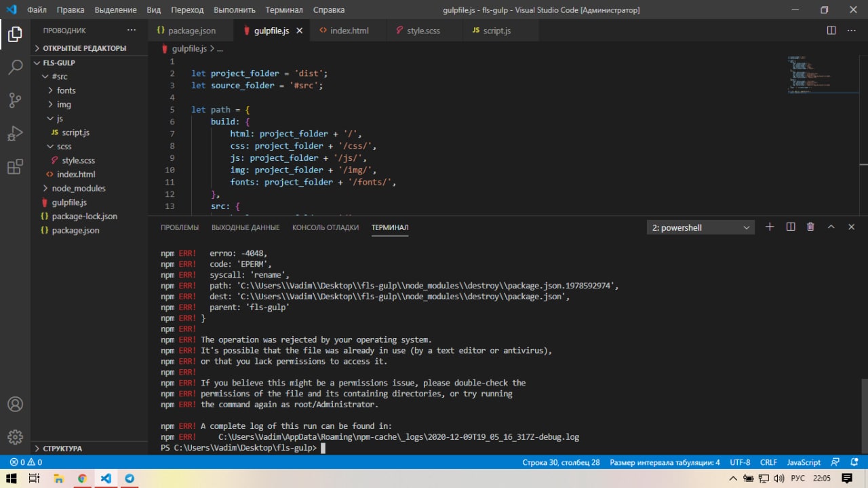Maximize the terminal panel size
The image size is (868, 488).
(831, 227)
